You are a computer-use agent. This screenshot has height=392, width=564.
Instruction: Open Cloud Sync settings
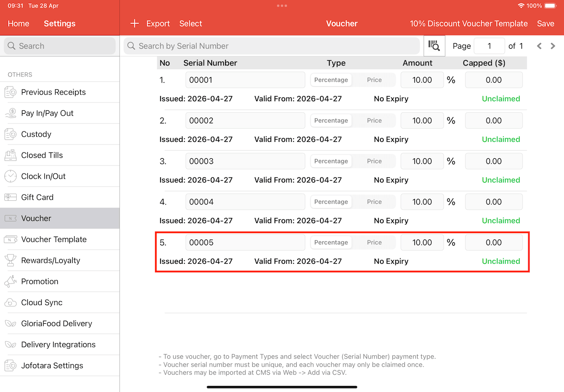60,303
